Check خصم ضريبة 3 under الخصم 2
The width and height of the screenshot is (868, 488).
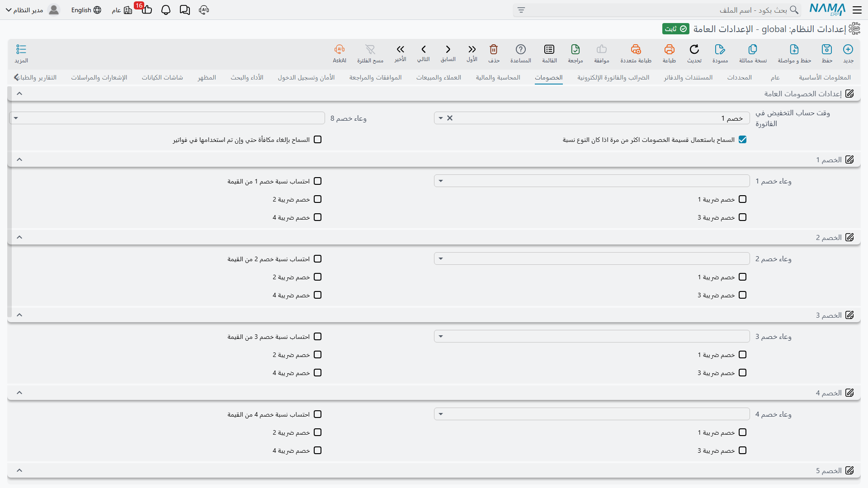coord(743,295)
